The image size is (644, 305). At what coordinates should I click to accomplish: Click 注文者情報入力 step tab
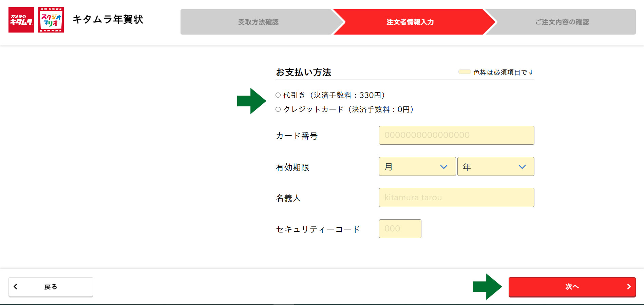click(410, 22)
